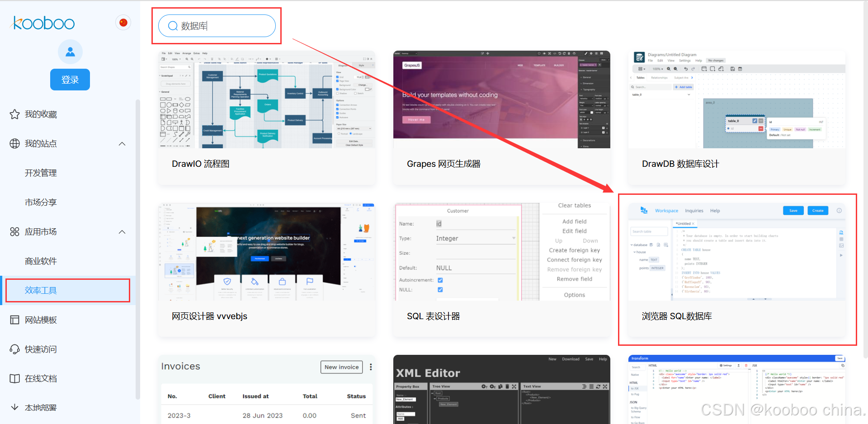Click Help in SQL database preview
868x424 pixels.
(715, 211)
